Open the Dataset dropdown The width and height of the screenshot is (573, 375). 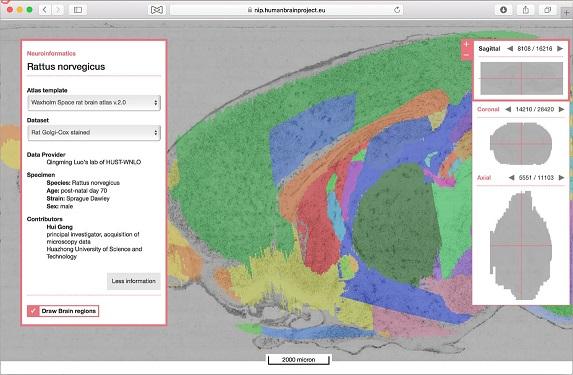94,133
